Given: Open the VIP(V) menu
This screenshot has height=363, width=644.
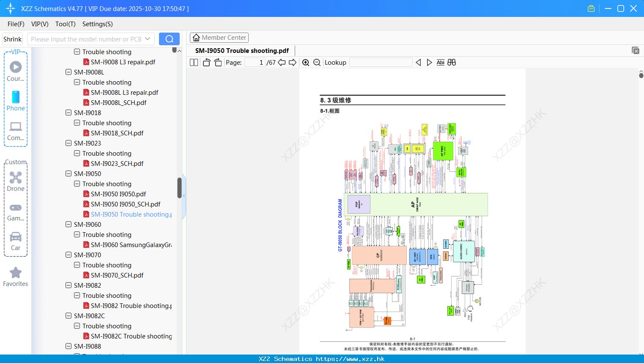Looking at the screenshot, I should (x=40, y=24).
